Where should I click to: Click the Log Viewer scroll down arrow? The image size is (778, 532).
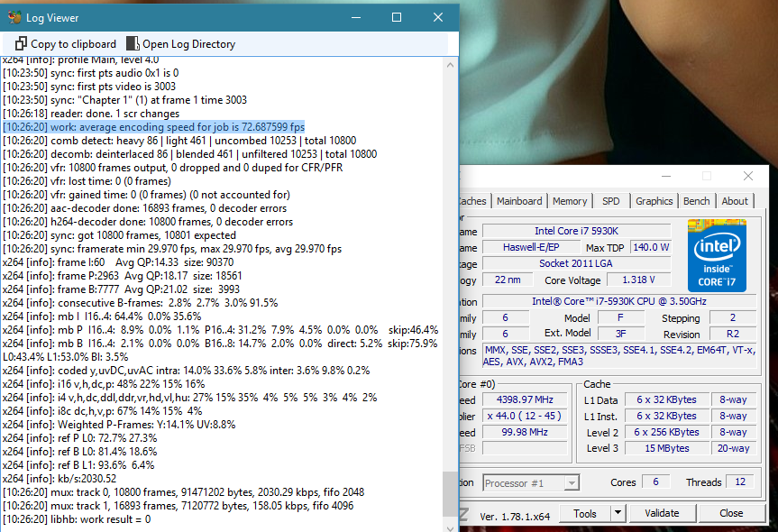point(450,528)
